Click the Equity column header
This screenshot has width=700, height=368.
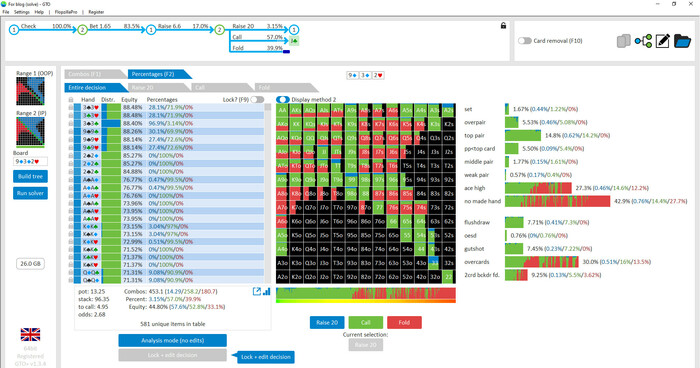click(129, 100)
